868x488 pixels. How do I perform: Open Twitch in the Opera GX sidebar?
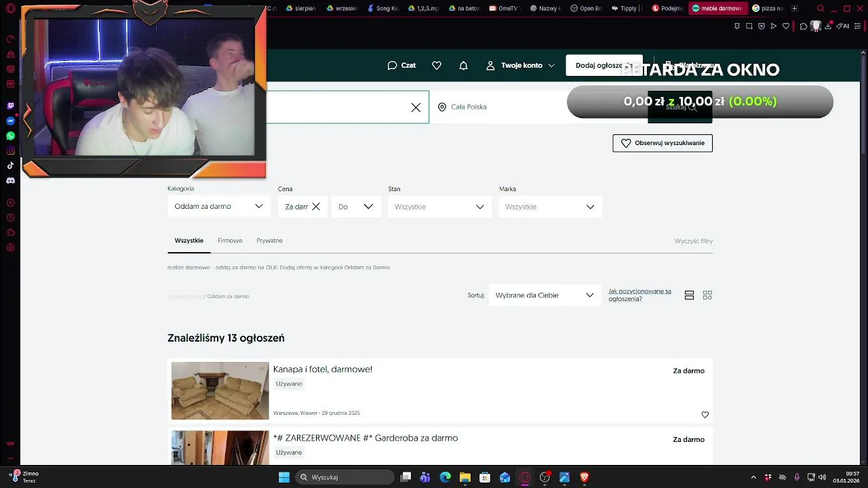[x=10, y=106]
